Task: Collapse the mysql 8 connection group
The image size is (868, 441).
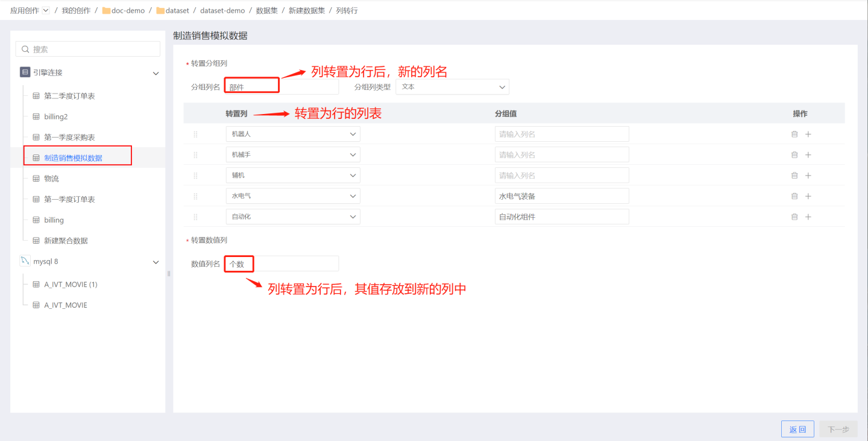Action: (156, 262)
